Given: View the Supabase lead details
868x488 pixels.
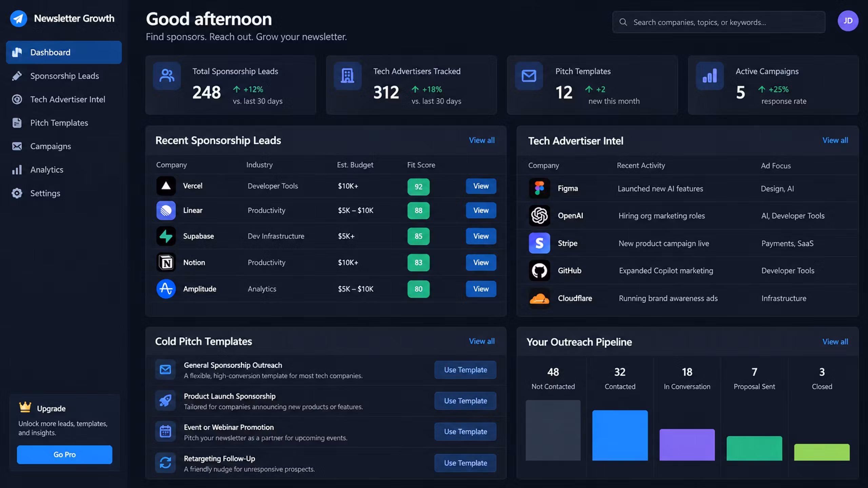Looking at the screenshot, I should 481,236.
